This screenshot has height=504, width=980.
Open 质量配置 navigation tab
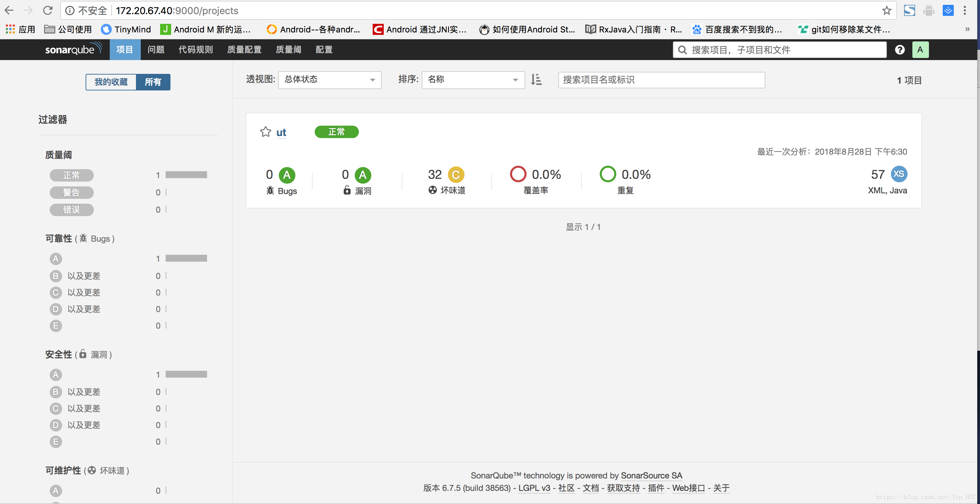click(244, 49)
